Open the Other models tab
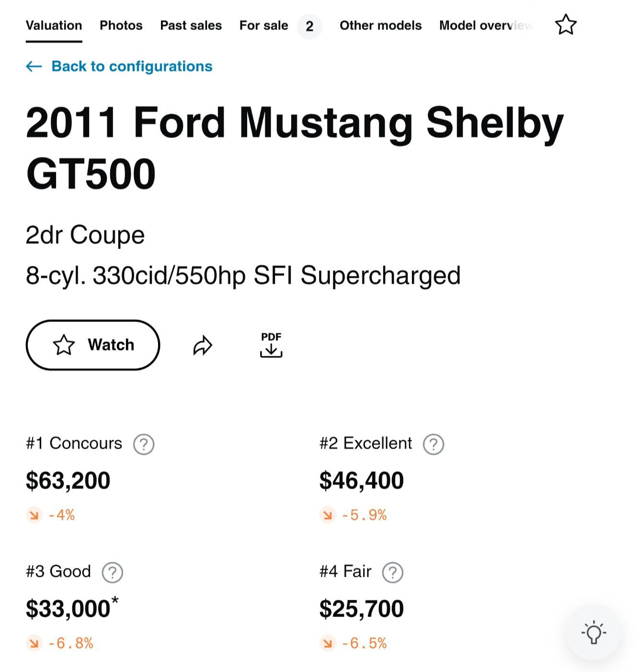 click(380, 25)
